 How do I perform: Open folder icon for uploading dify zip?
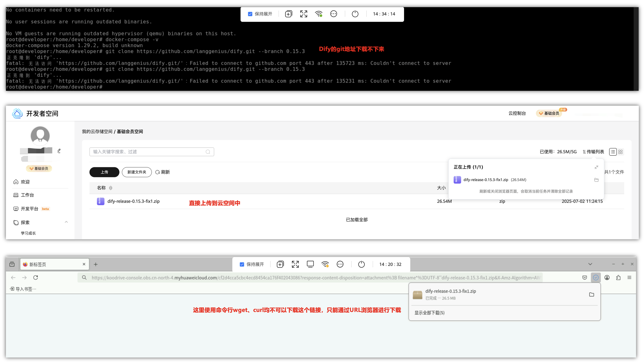[x=596, y=180]
